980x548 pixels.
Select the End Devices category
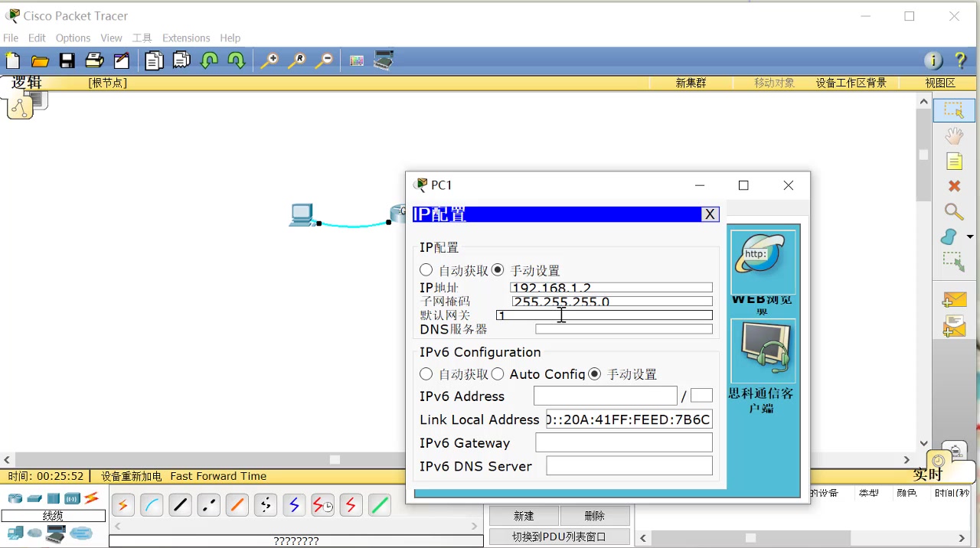tap(15, 533)
